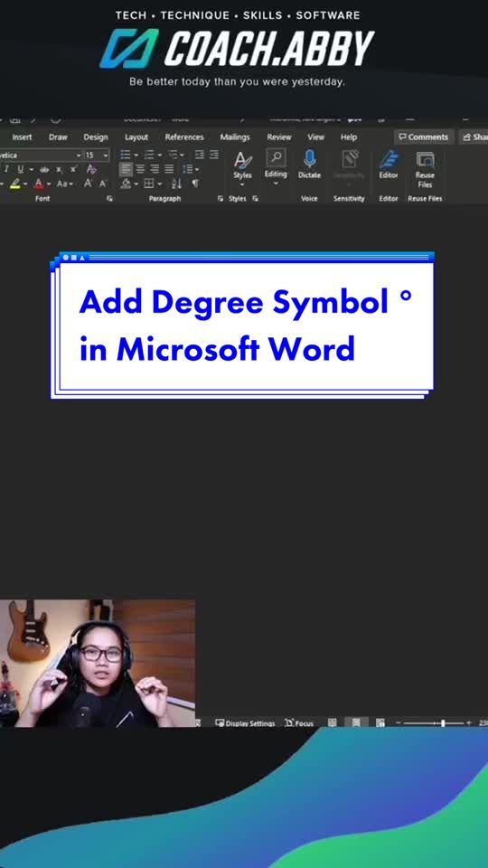
Task: Click the Comments button
Action: [424, 137]
